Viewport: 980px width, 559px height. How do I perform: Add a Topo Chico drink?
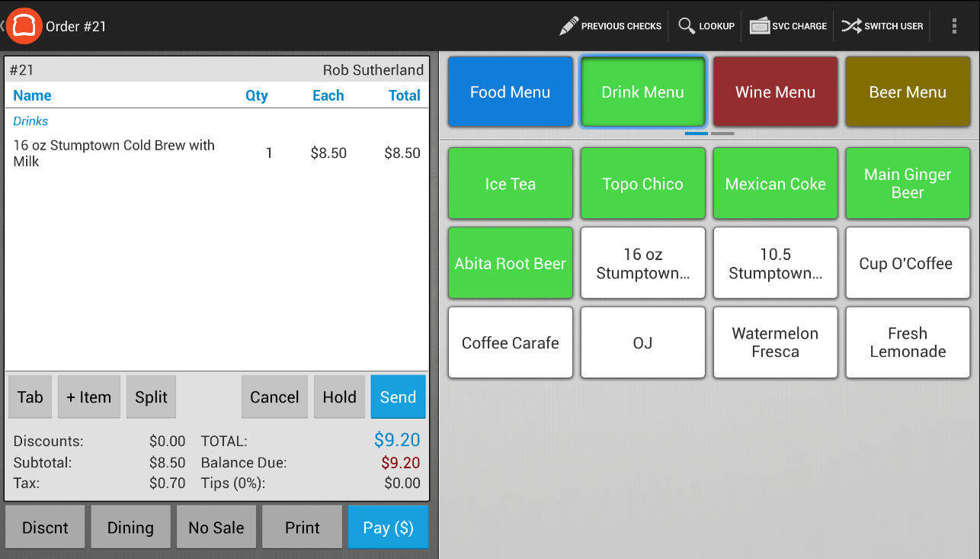coord(642,184)
